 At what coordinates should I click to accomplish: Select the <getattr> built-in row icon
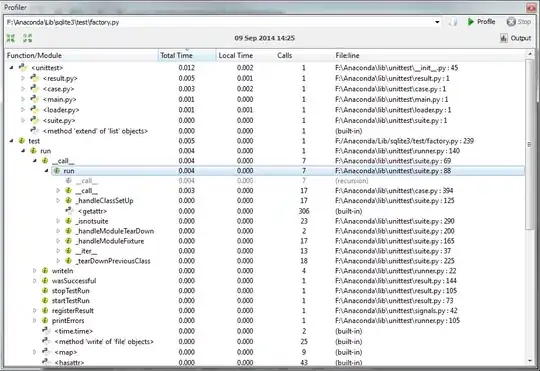70,211
